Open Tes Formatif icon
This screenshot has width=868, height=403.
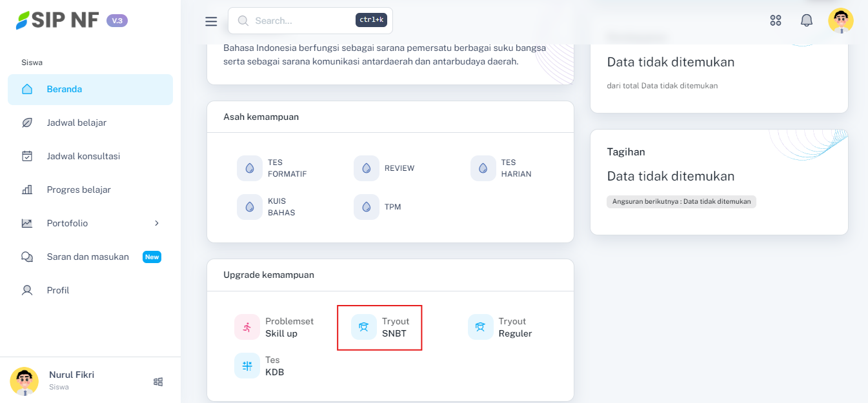coord(250,168)
